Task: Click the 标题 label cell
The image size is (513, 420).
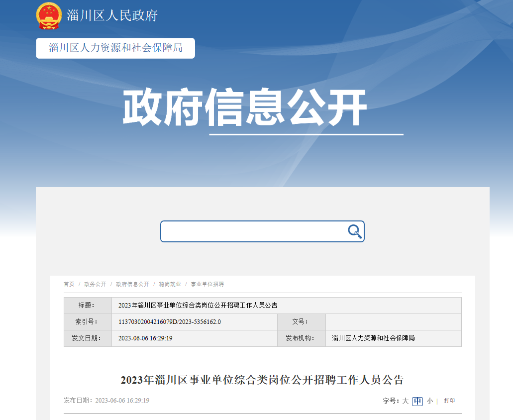Action: 88,306
